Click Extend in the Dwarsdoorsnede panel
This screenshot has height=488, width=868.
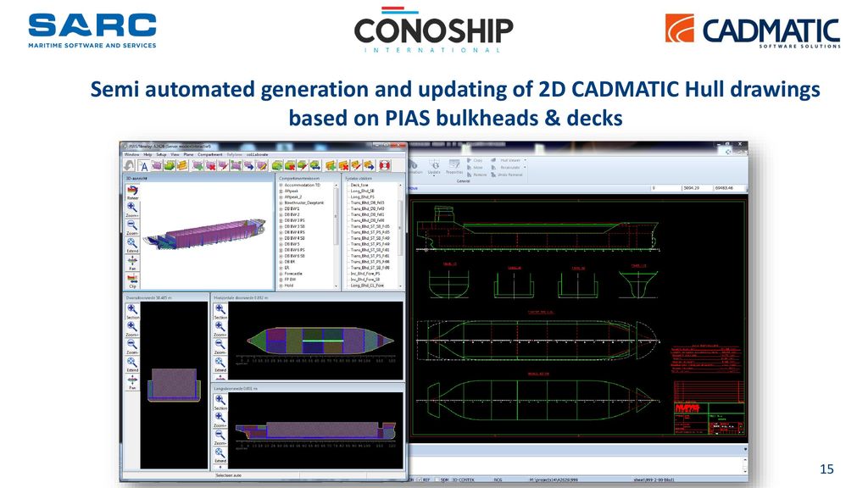(132, 364)
